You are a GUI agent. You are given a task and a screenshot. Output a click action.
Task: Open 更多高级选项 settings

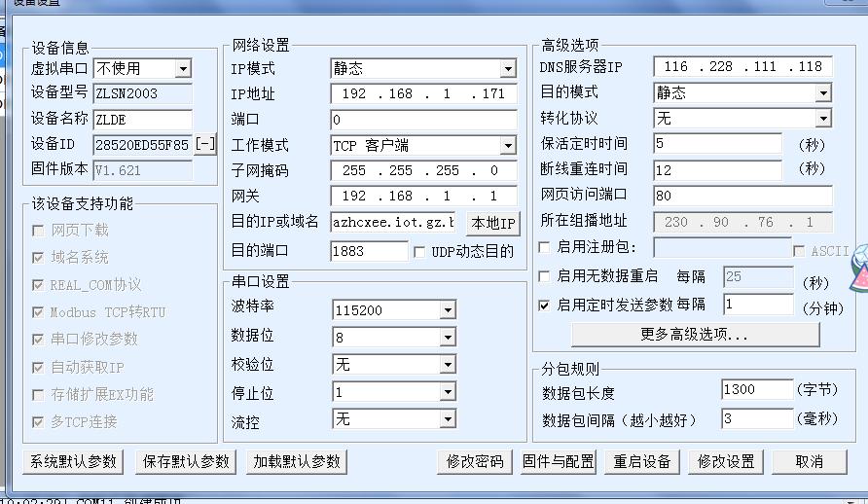pos(695,335)
